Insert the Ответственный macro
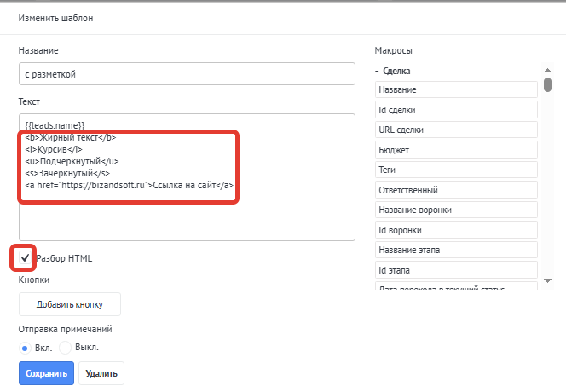The width and height of the screenshot is (566, 392). click(456, 190)
